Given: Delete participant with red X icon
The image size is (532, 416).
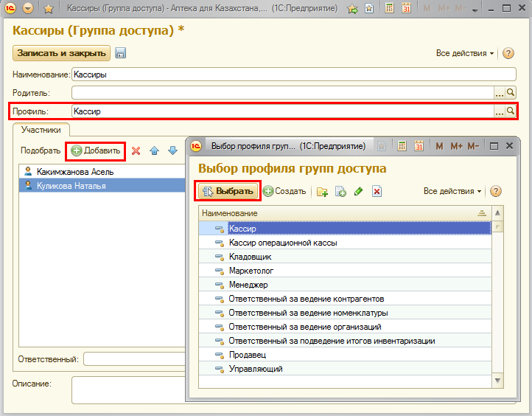Looking at the screenshot, I should pyautogui.click(x=136, y=150).
